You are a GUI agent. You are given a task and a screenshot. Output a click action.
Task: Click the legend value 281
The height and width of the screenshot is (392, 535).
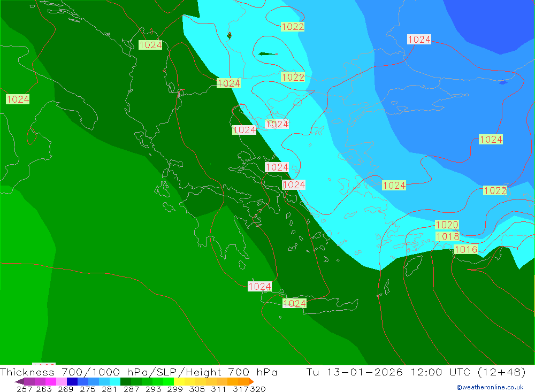(x=109, y=389)
